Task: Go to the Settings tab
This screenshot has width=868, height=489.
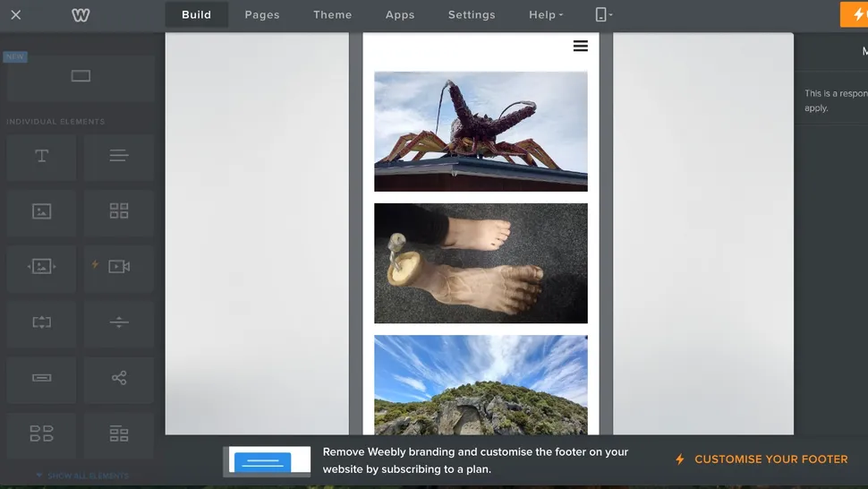Action: [472, 15]
